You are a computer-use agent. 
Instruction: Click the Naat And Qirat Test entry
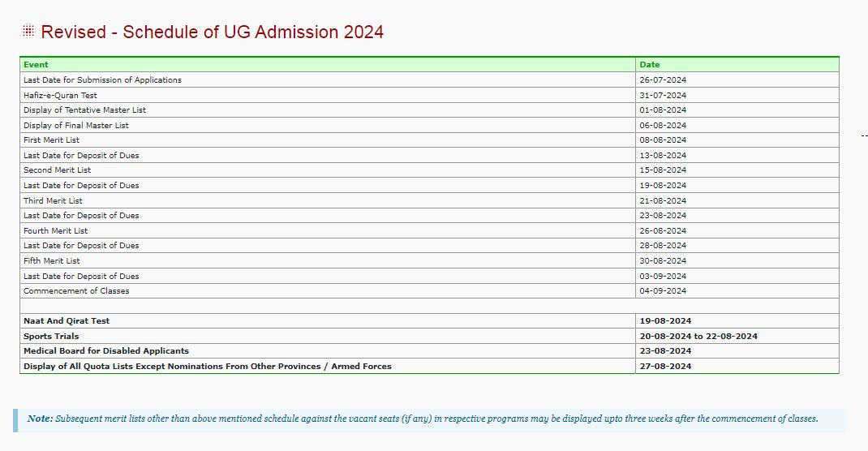67,321
